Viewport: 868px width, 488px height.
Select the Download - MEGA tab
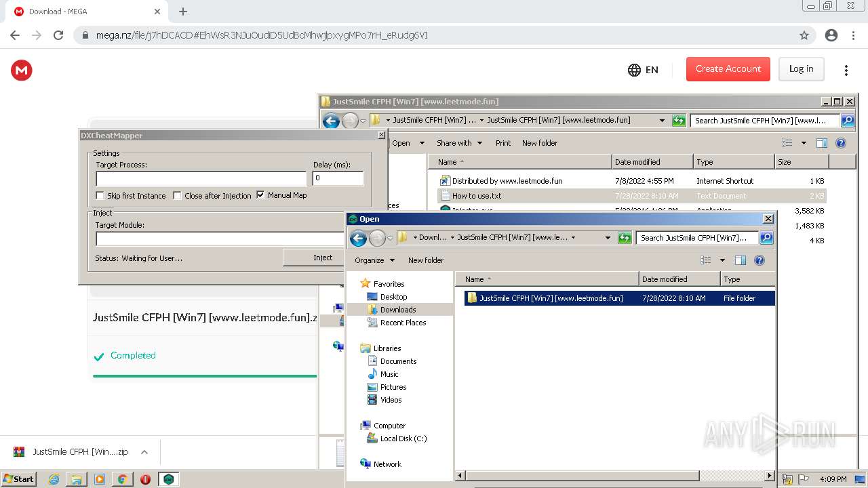pos(87,12)
